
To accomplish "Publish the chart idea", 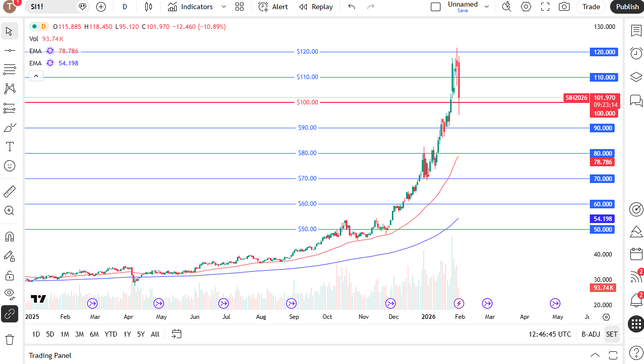I will 627,7.
